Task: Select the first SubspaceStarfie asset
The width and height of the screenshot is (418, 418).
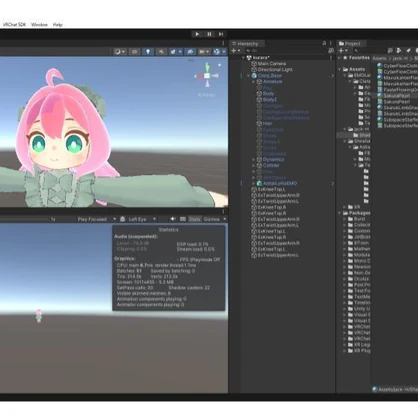Action: click(397, 120)
